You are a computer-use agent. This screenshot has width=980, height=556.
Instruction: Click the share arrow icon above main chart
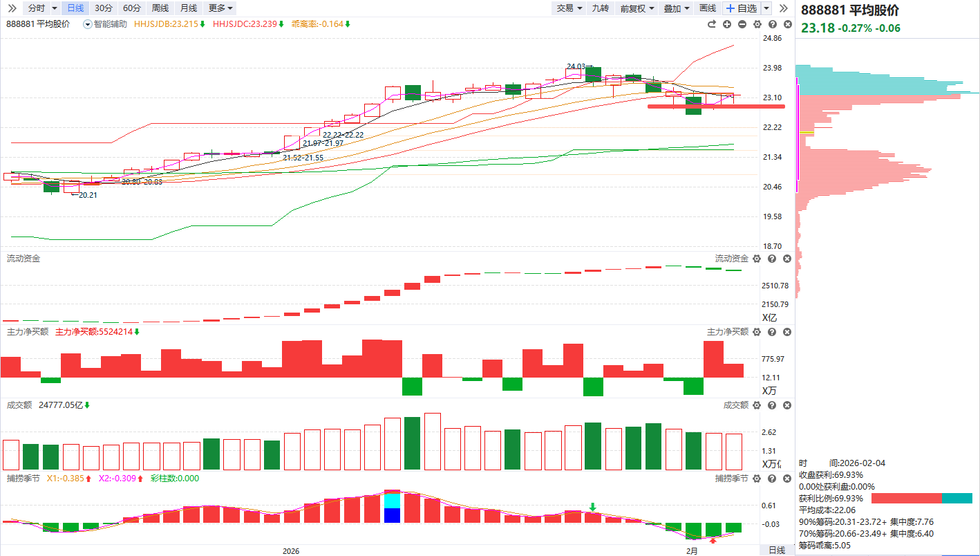pos(712,24)
